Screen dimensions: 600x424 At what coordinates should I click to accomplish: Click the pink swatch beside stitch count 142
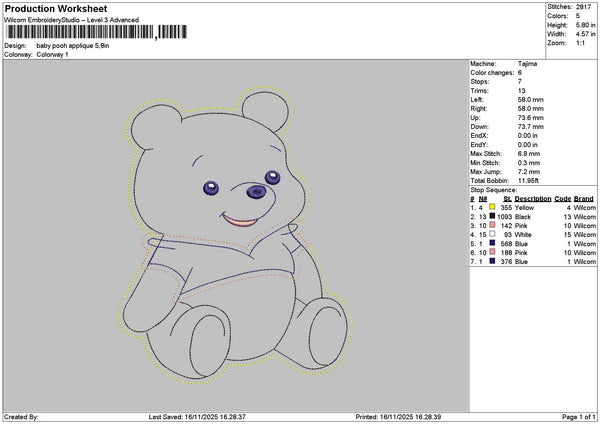[492, 225]
